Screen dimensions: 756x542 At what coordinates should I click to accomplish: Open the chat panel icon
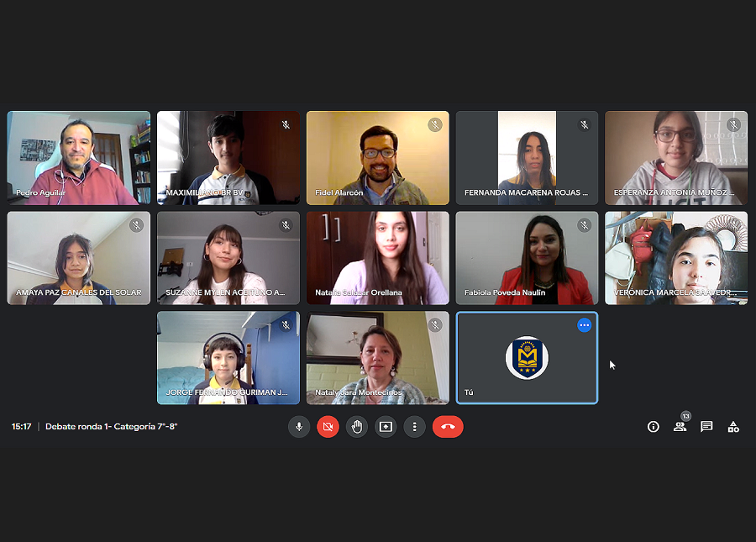(706, 427)
